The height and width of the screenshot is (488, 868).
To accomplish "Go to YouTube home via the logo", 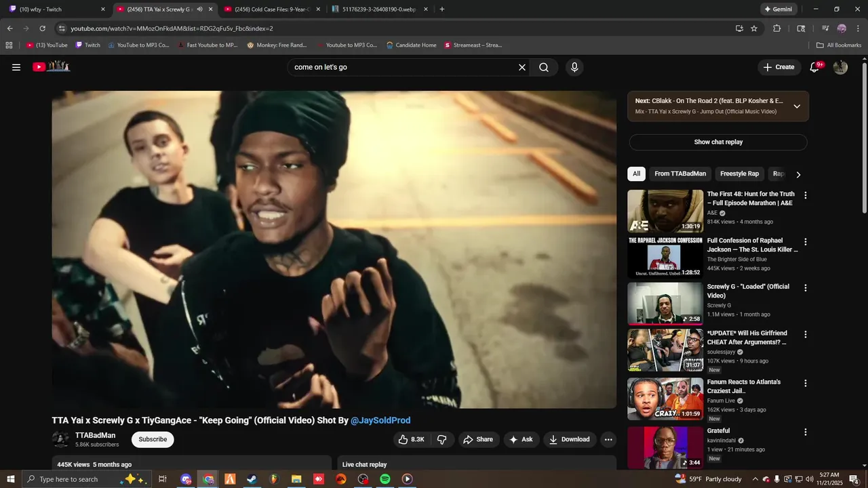I will 52,66.
